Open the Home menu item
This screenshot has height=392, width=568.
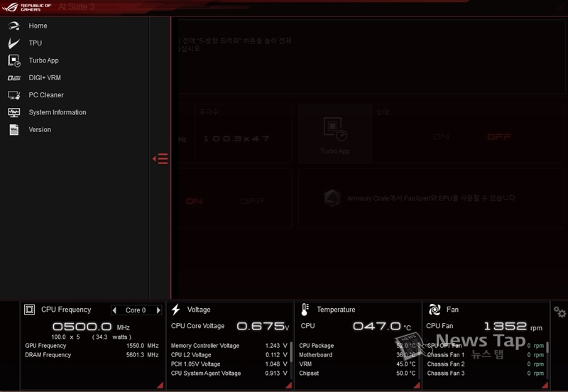[x=38, y=26]
